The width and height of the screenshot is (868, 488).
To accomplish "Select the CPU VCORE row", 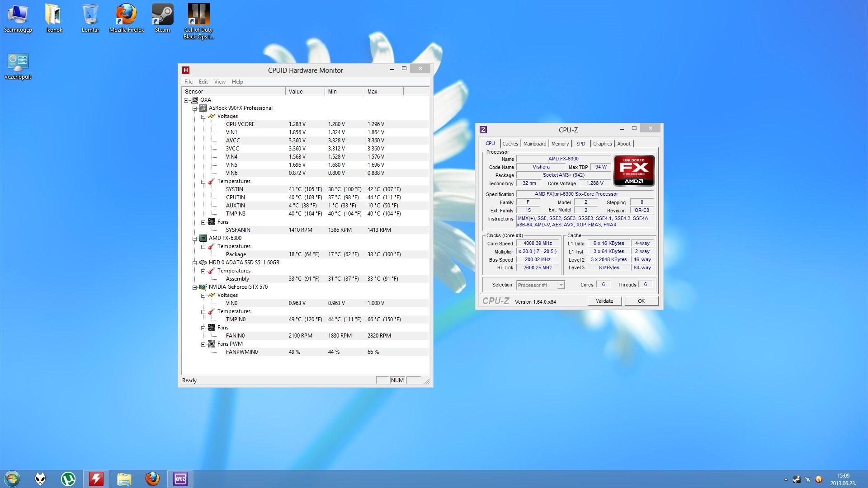I will [x=326, y=124].
